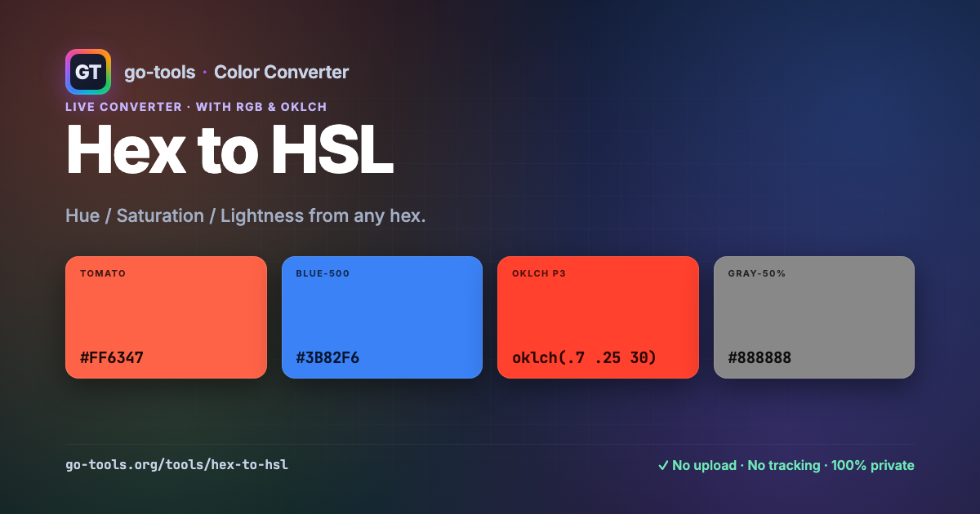980x514 pixels.
Task: Click the OKLCH P3 label text
Action: pyautogui.click(x=539, y=273)
